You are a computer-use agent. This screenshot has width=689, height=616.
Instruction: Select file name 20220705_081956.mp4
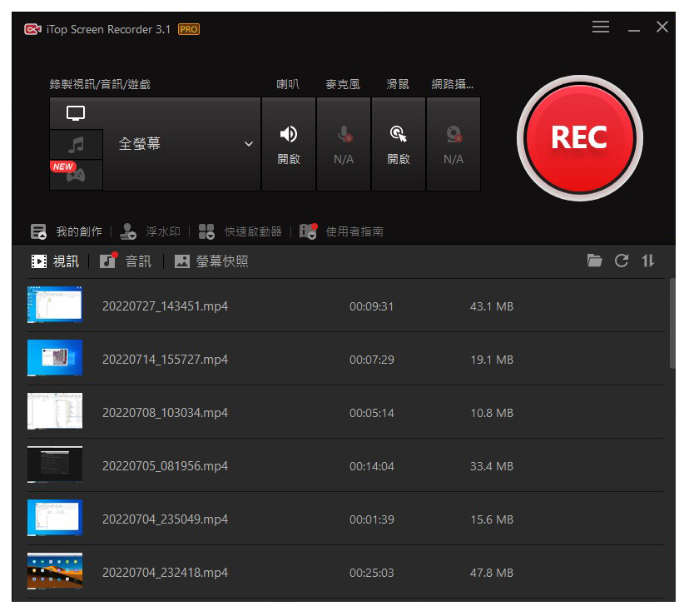click(166, 465)
